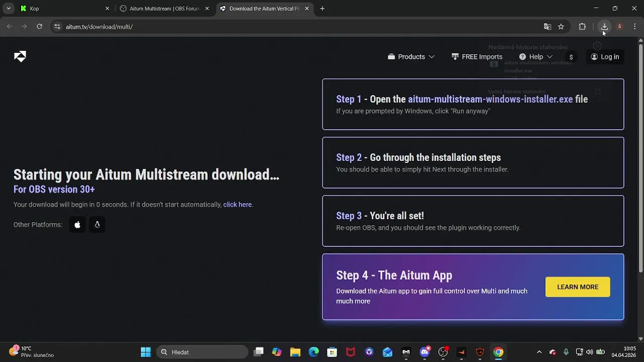Click the 'click here' download link
Screen dimensions: 644x362
pos(237,205)
